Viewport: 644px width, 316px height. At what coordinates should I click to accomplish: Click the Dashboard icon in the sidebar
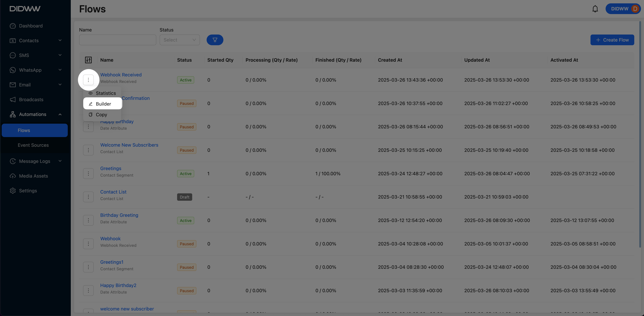click(13, 26)
